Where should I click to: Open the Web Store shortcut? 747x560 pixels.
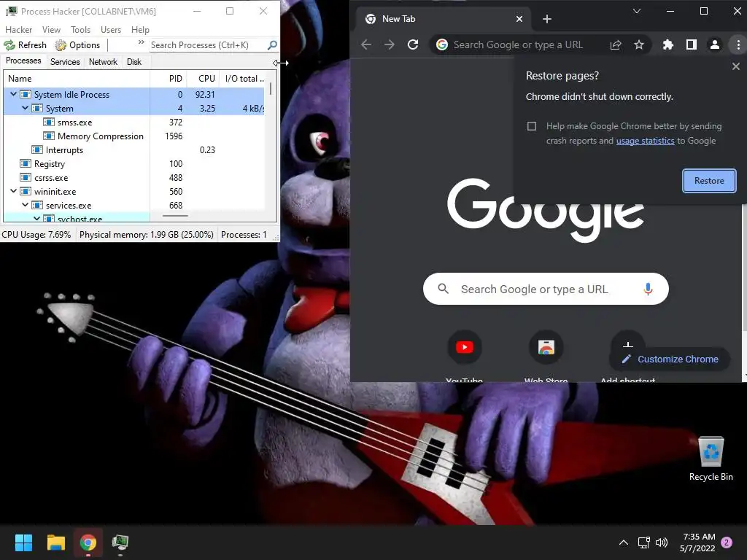546,347
